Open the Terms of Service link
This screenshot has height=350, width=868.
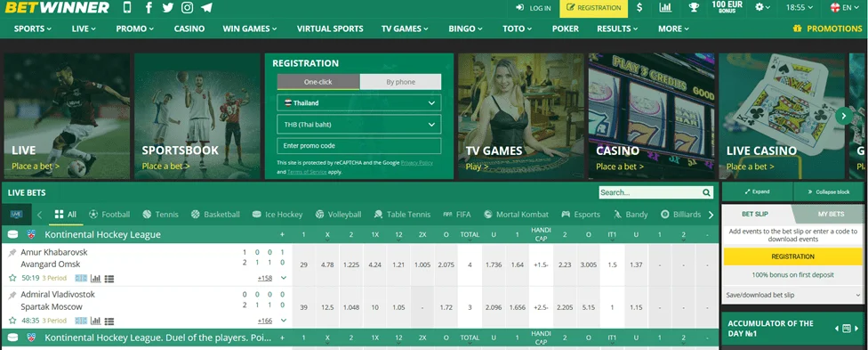[x=307, y=172]
